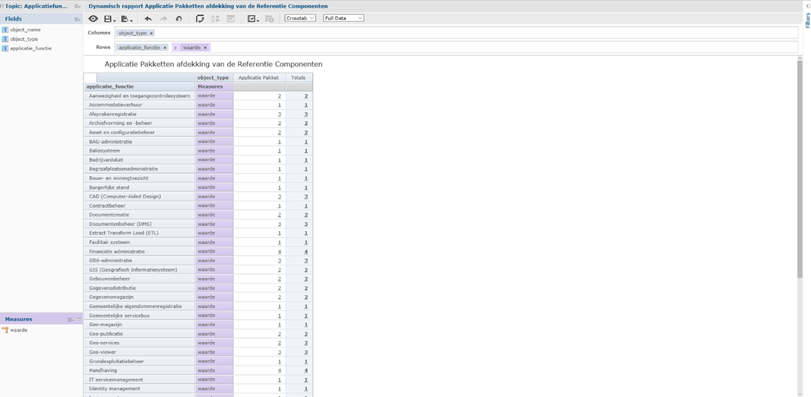Click the Rows drop zone field
Viewport: 811px width, 397px height.
point(456,47)
